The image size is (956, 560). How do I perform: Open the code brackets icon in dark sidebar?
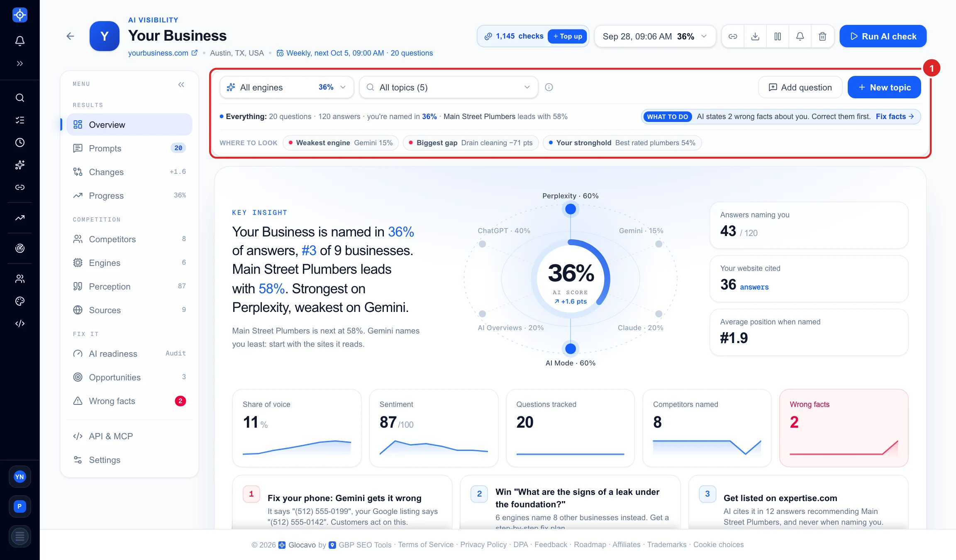(x=20, y=324)
